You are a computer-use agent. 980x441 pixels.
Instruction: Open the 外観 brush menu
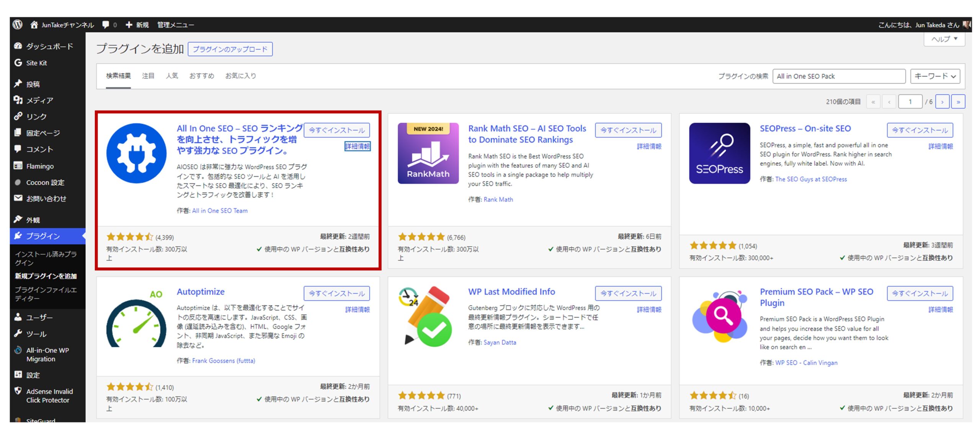pyautogui.click(x=47, y=220)
